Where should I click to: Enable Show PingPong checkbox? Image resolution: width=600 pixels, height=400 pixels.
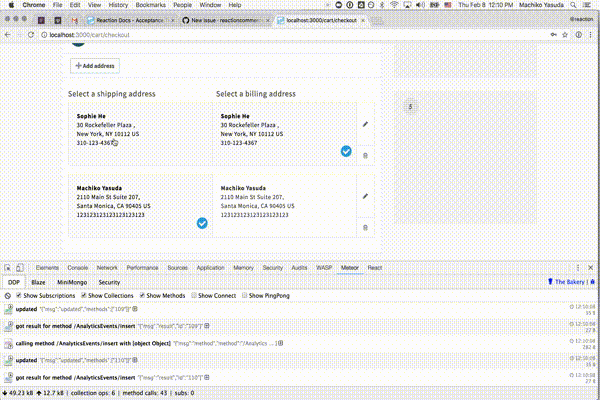pyautogui.click(x=245, y=296)
